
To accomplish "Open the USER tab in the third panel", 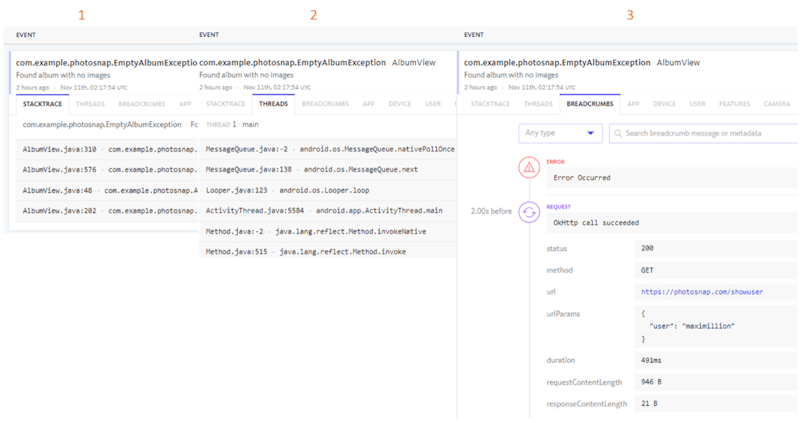I will tap(697, 103).
